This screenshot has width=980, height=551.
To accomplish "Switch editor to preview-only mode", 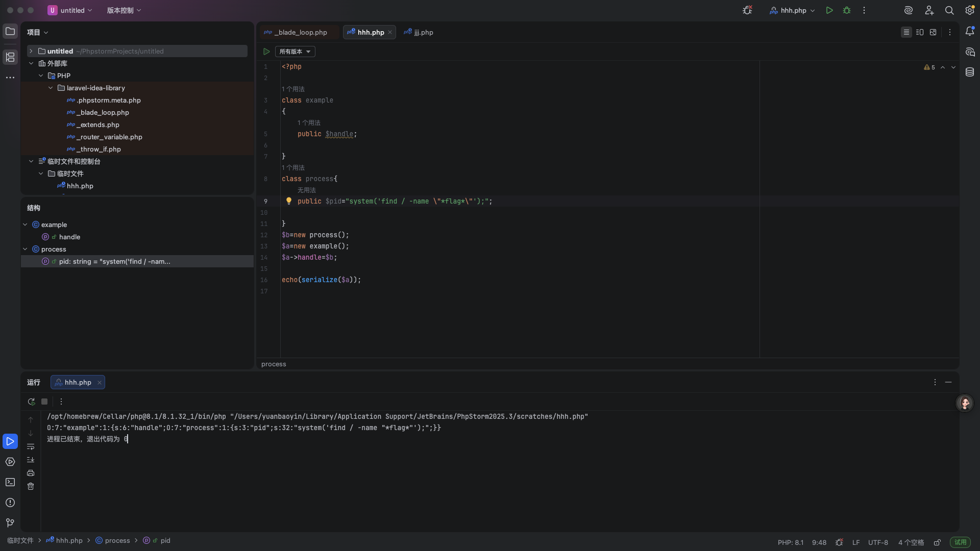I will [x=933, y=32].
